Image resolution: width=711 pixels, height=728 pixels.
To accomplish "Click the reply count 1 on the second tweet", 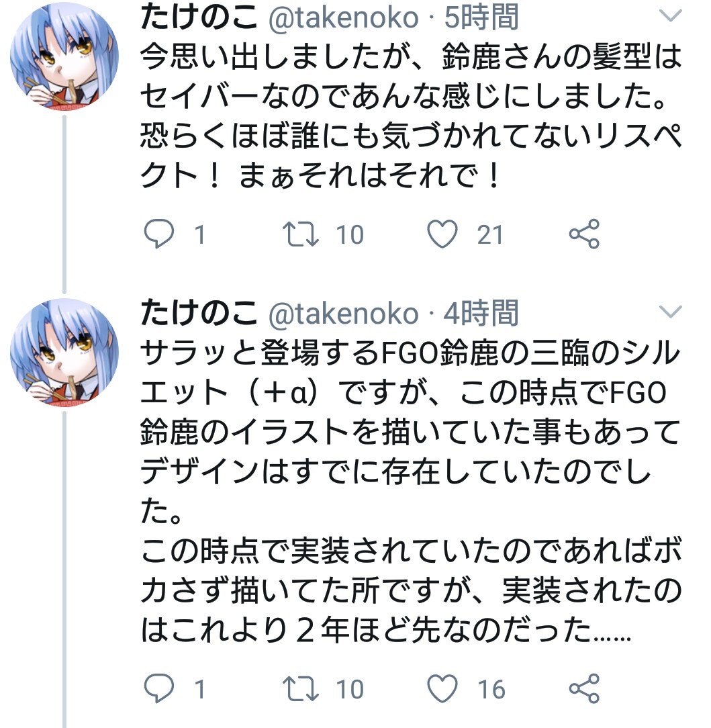I will point(199,688).
